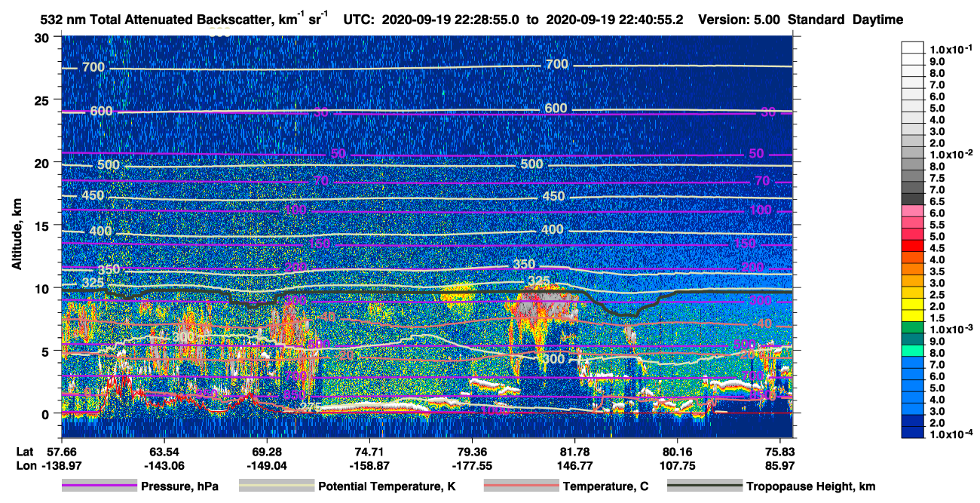This screenshot has width=980, height=503.
Task: Click longitude value -138.97
Action: pos(61,466)
